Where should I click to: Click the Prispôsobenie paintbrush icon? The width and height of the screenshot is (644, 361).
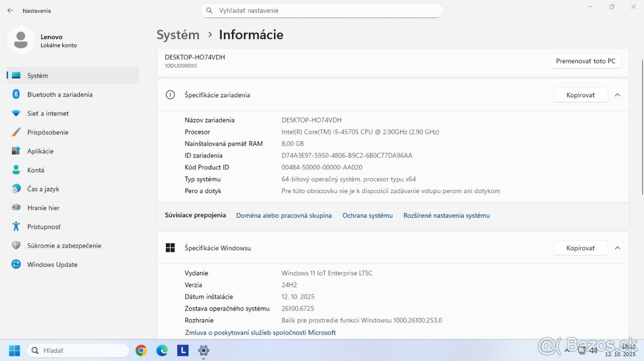[16, 132]
